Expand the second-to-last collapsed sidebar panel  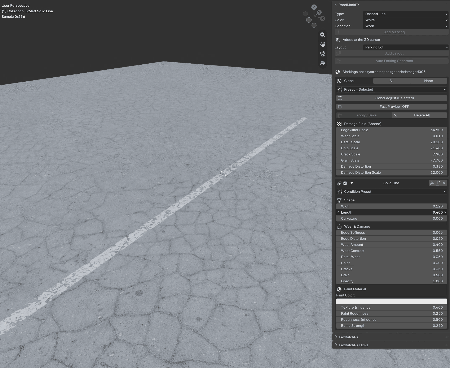point(391,337)
